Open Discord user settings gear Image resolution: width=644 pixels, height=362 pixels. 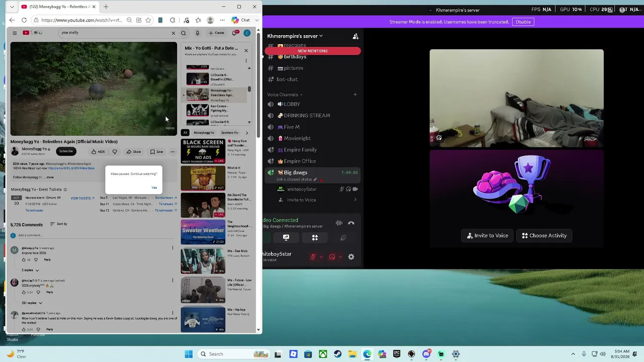point(351,257)
